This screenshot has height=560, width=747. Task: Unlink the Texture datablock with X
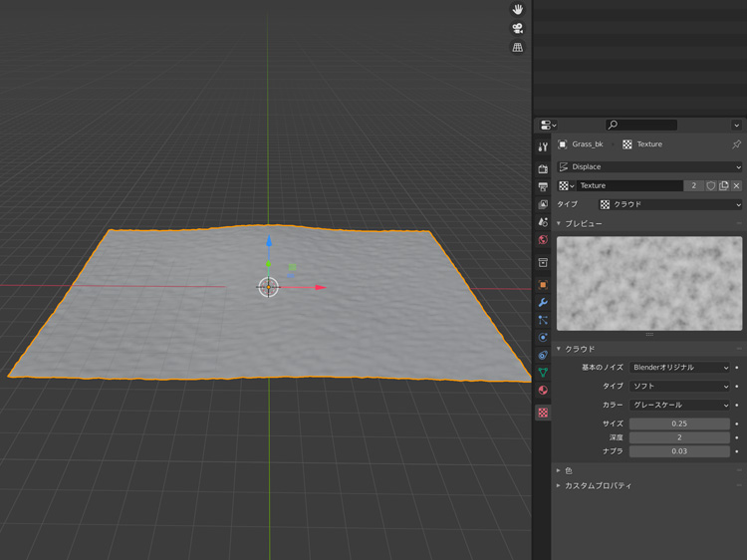736,185
